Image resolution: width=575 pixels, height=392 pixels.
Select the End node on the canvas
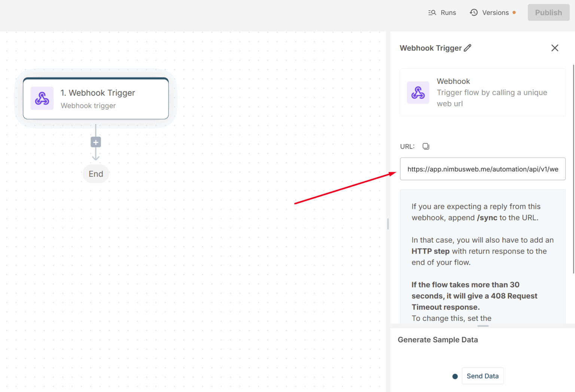point(96,174)
